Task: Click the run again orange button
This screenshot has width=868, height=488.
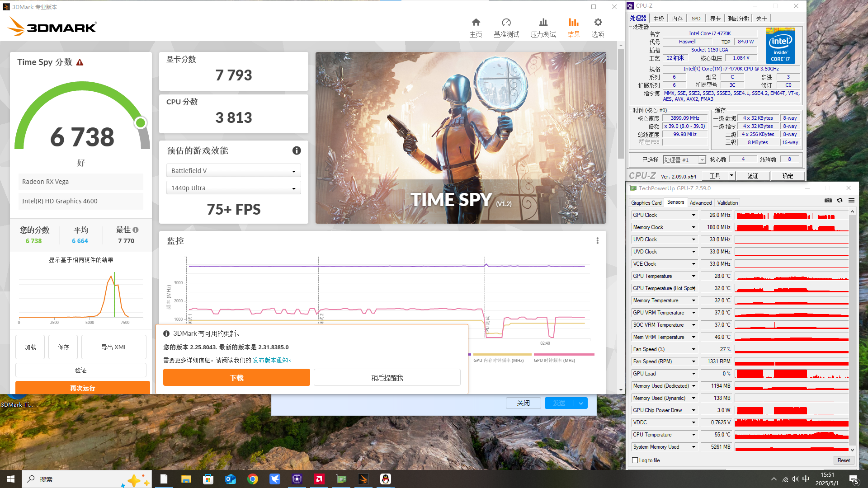Action: 83,388
